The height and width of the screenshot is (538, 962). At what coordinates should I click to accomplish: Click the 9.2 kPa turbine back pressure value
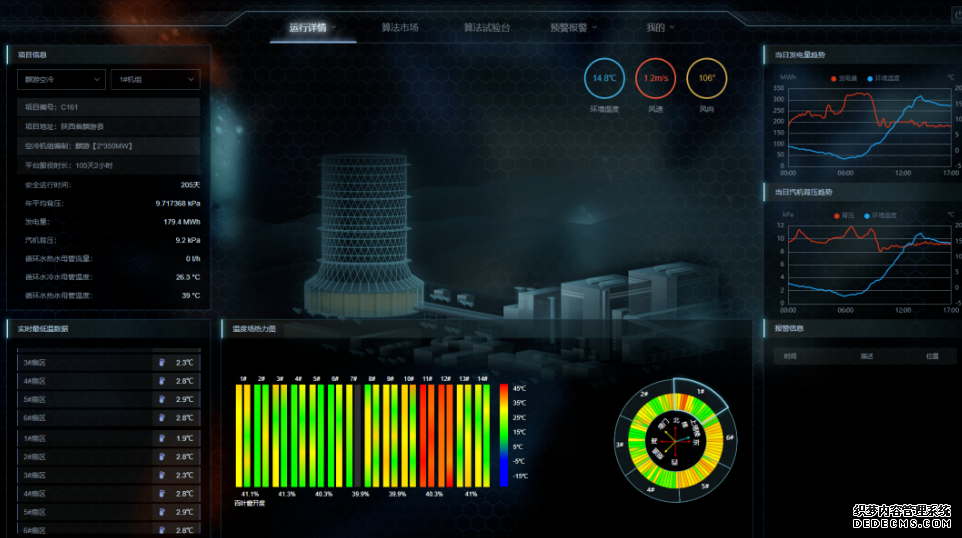point(188,240)
